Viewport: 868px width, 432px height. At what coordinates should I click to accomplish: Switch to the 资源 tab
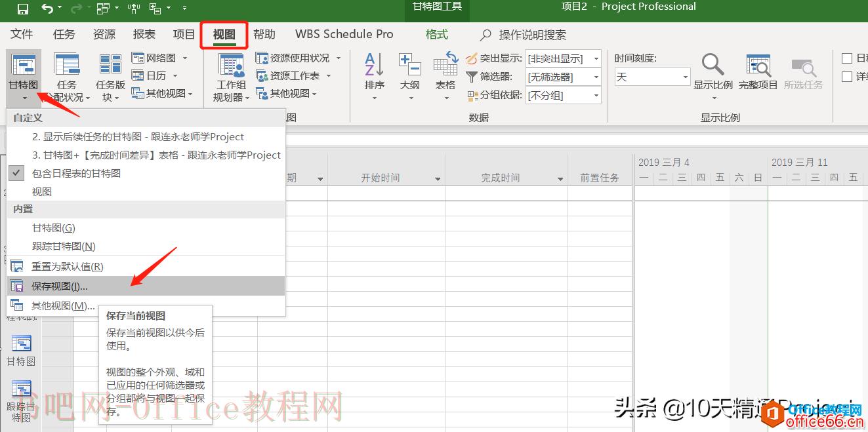[104, 34]
